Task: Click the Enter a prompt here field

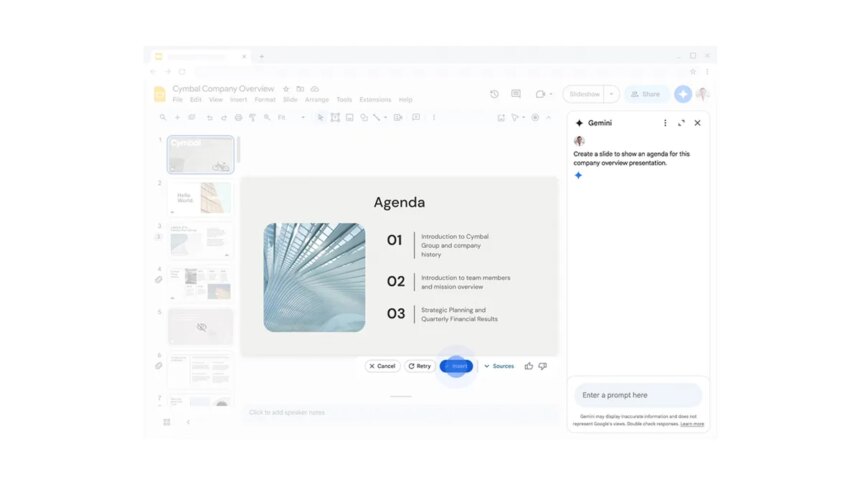Action: pyautogui.click(x=637, y=395)
